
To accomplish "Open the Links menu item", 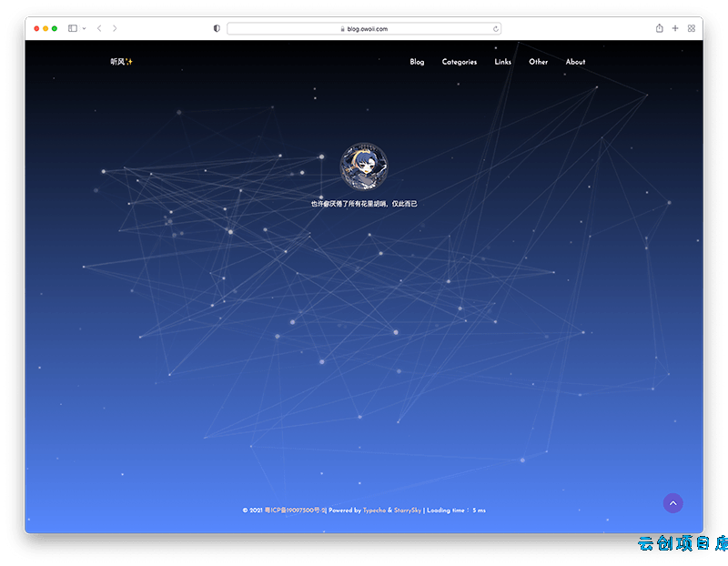I will [x=503, y=62].
